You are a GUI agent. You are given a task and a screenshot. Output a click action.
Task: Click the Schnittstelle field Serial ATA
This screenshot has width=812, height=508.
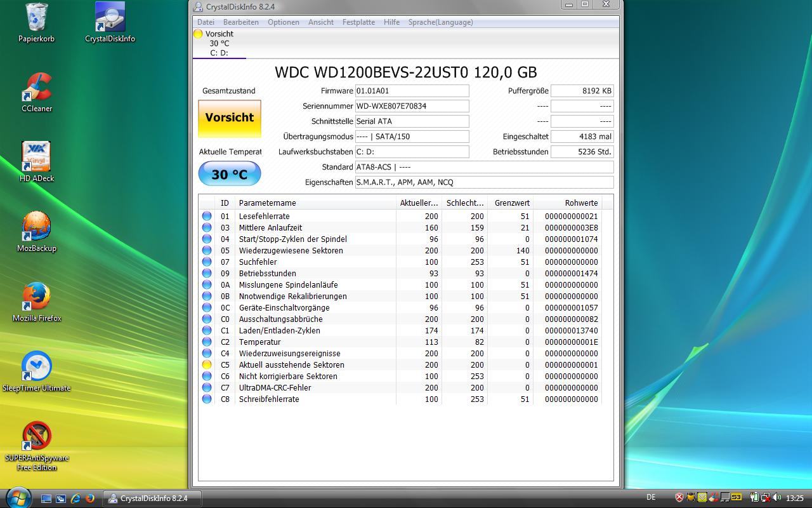(x=412, y=121)
